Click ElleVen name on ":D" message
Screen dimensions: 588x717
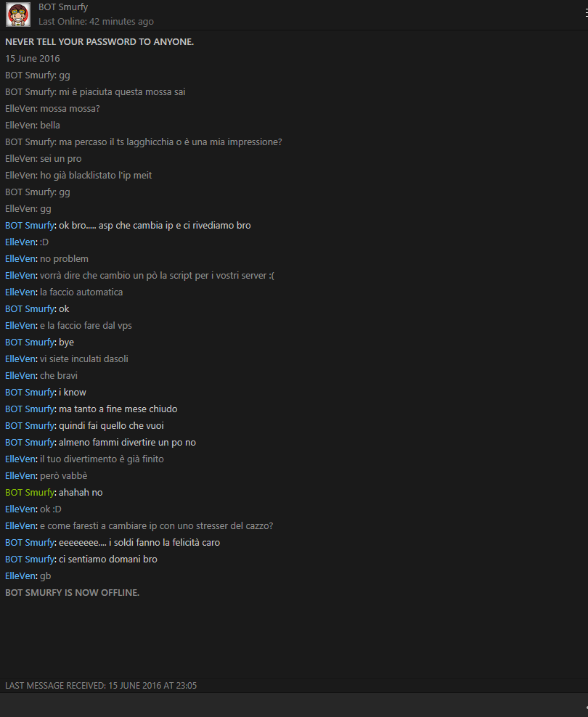tap(20, 242)
